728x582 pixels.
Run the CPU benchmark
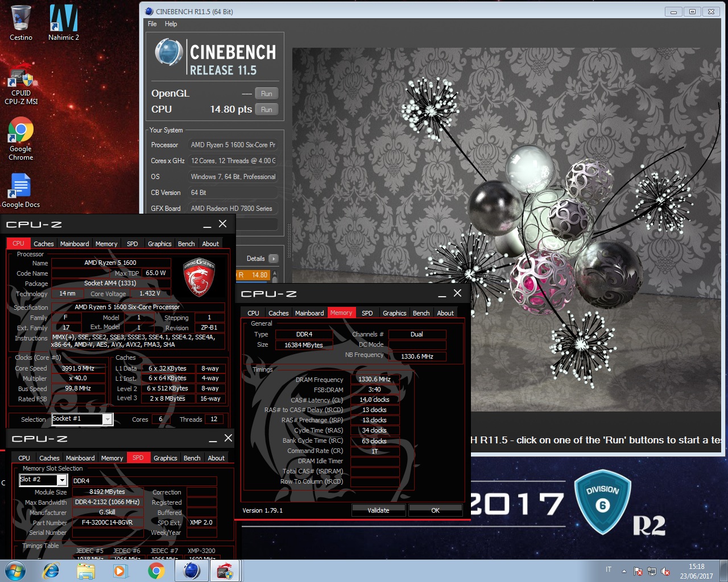(267, 110)
